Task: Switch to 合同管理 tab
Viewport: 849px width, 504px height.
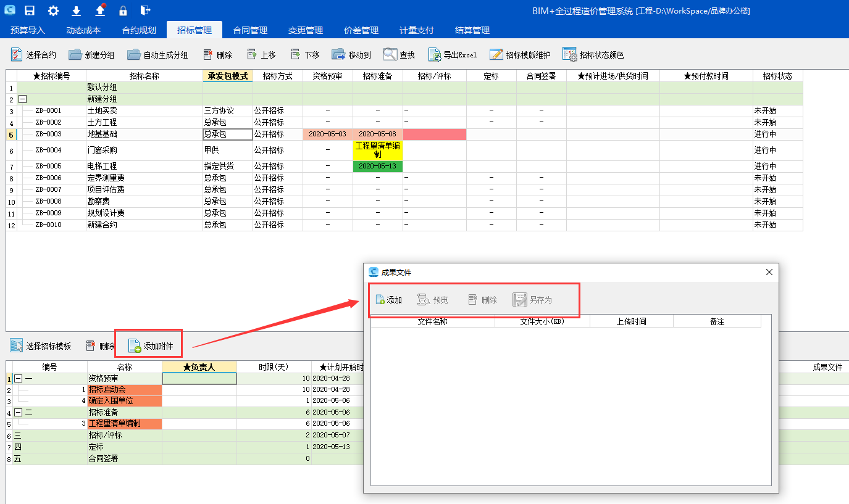Action: point(250,30)
